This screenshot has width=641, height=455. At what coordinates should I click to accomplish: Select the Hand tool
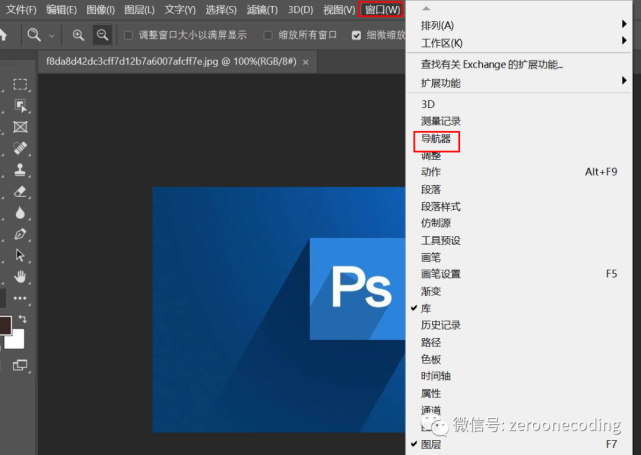(x=20, y=277)
